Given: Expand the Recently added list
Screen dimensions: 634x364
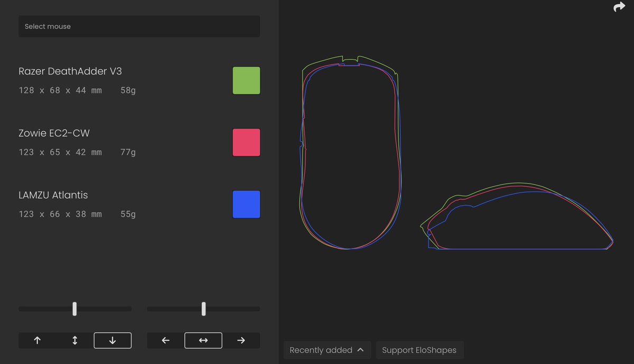Looking at the screenshot, I should point(327,350).
